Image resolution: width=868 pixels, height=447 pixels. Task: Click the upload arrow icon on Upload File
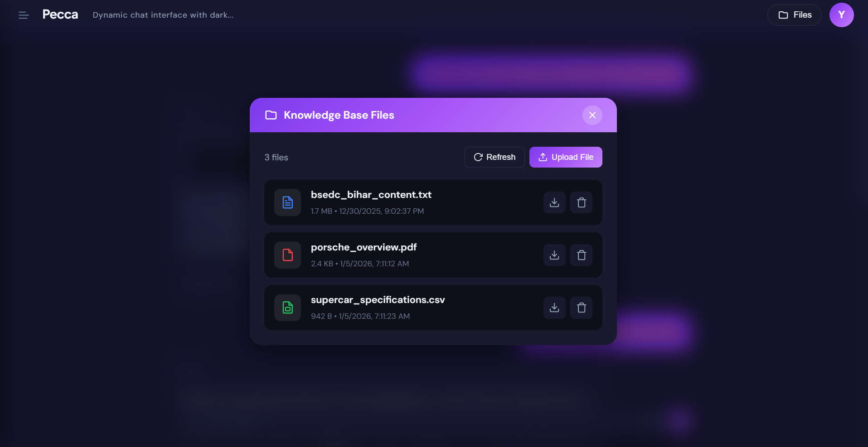click(x=543, y=157)
